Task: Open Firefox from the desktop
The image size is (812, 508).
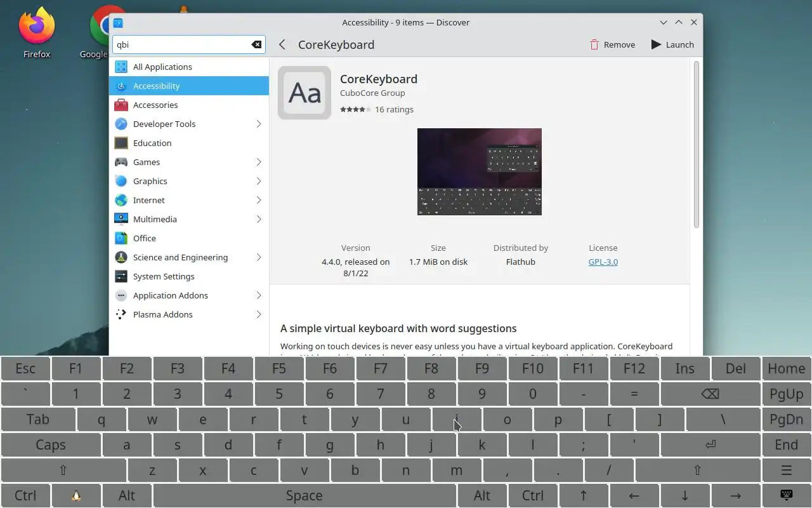Action: pyautogui.click(x=37, y=32)
